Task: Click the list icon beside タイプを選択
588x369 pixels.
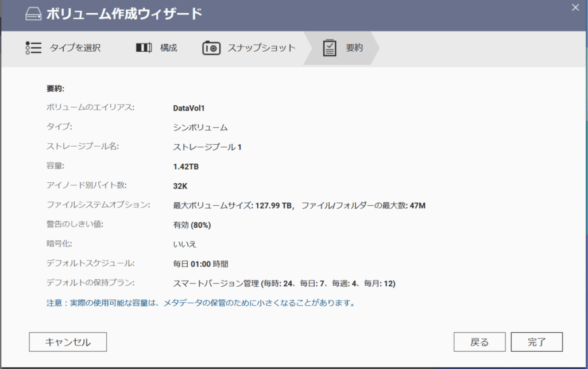Action: (34, 48)
